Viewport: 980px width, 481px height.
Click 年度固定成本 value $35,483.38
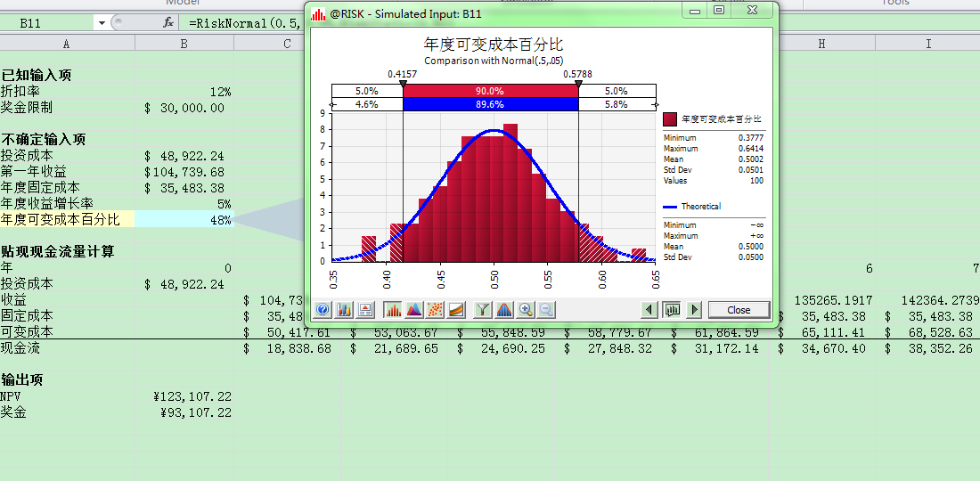(184, 188)
